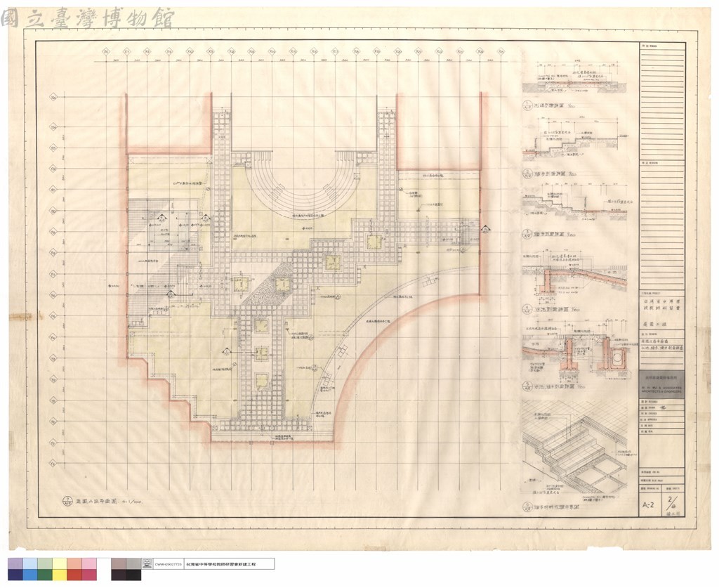Image resolution: width=719 pixels, height=588 pixels.
Task: Click detail marker 2 stair section title
Action: click(550, 174)
